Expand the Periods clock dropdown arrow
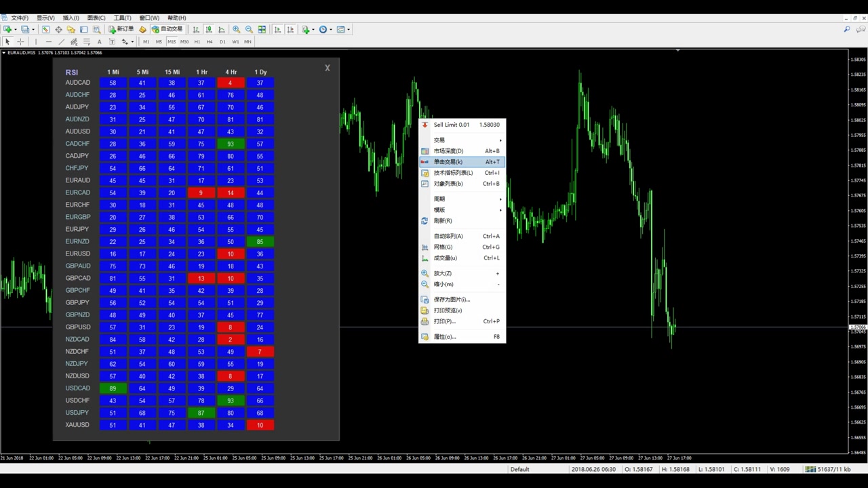868x488 pixels. click(331, 29)
